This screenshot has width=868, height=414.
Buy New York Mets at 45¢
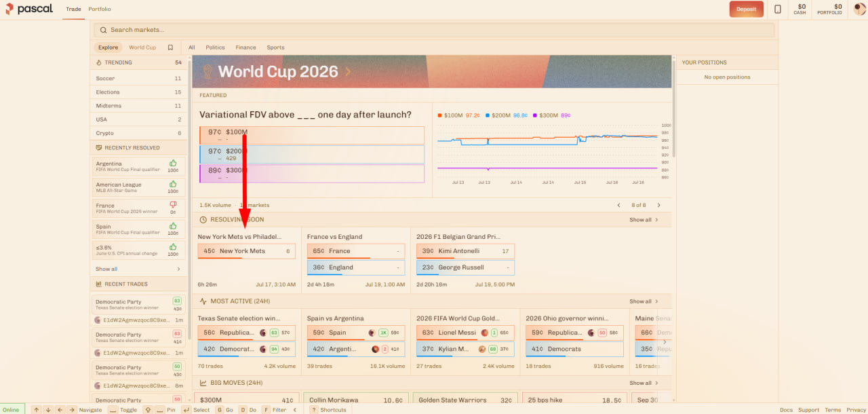click(x=247, y=251)
